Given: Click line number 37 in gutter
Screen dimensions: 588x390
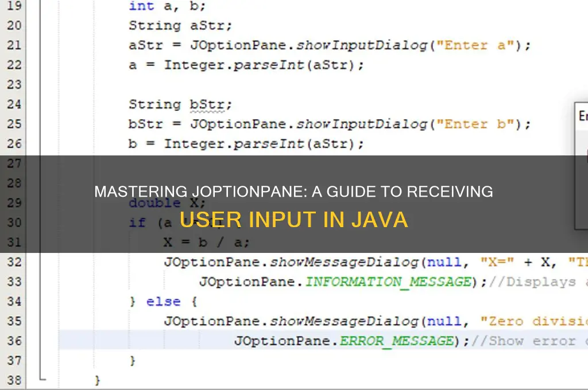Looking at the screenshot, I should 14,360.
